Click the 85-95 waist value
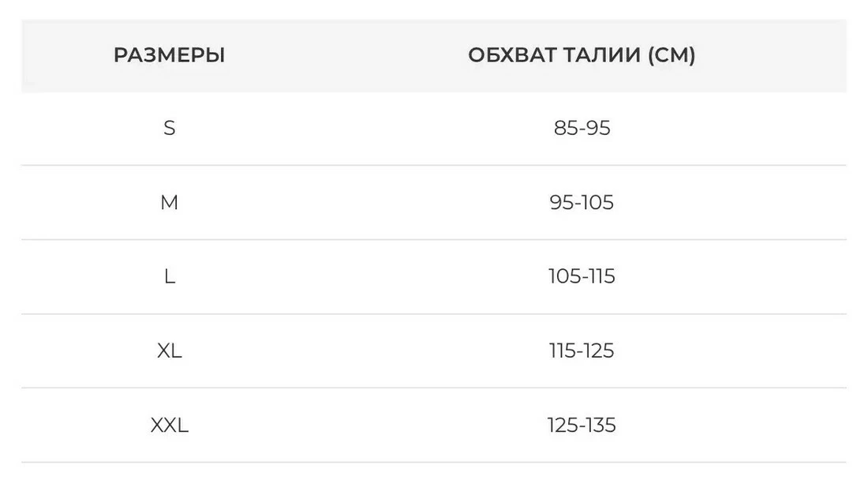 (x=582, y=128)
